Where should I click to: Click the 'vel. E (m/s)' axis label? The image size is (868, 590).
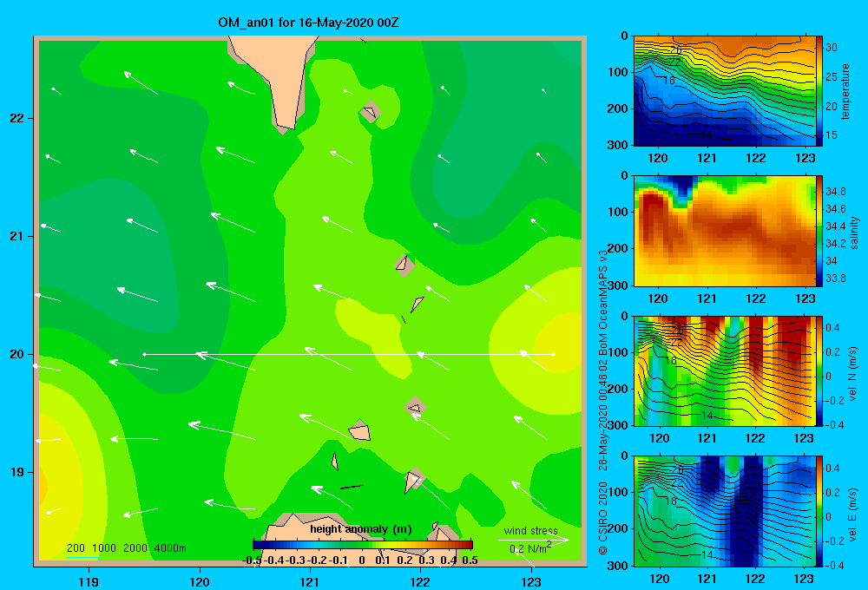(x=853, y=514)
